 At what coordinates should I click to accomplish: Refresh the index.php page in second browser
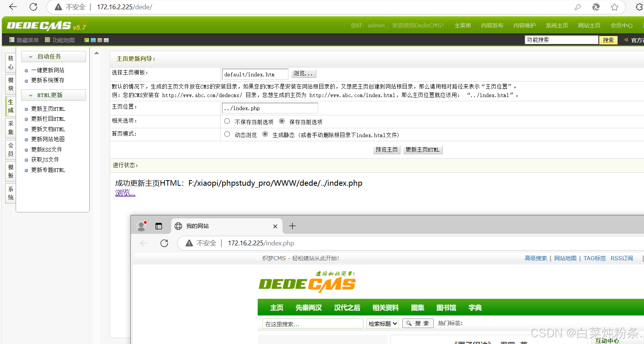point(164,243)
